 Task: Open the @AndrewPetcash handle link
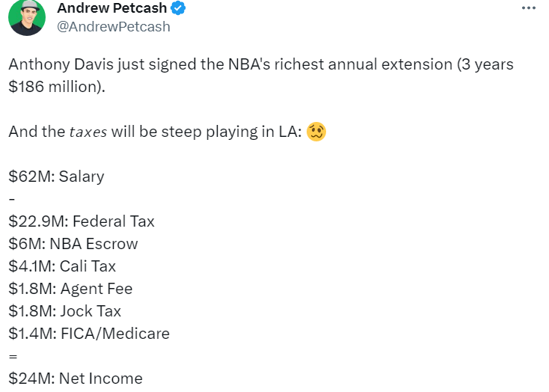pyautogui.click(x=114, y=27)
